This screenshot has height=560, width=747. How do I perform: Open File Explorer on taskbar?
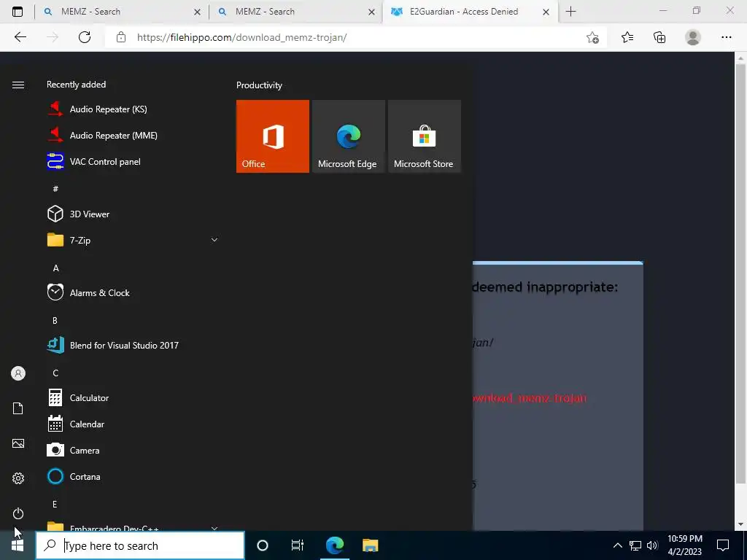[x=370, y=545]
